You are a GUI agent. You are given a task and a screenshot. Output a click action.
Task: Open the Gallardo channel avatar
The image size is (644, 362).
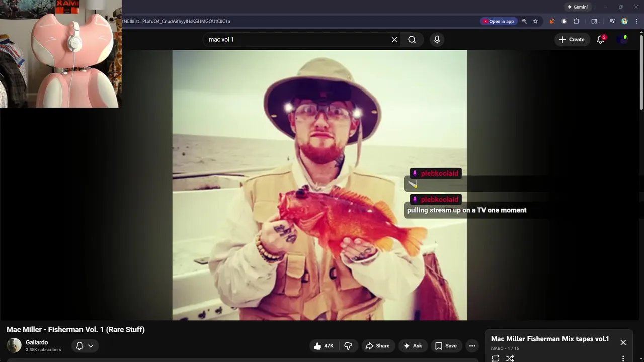tap(14, 345)
